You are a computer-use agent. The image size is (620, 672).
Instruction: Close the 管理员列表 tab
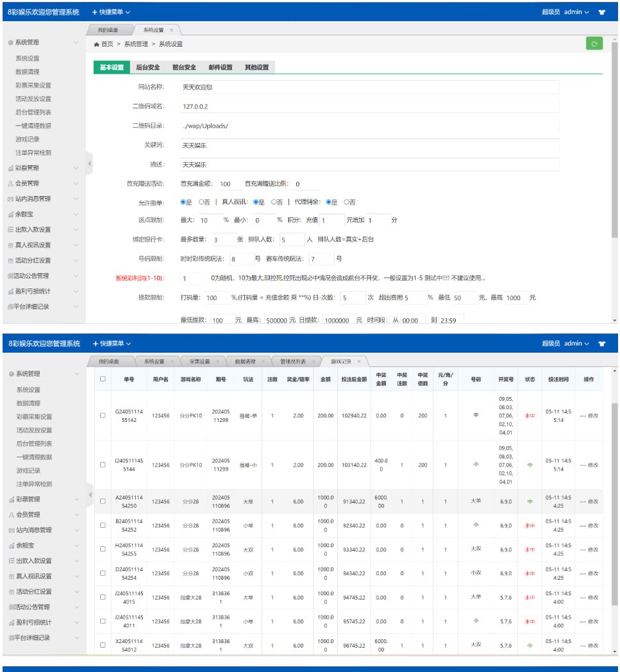[314, 362]
